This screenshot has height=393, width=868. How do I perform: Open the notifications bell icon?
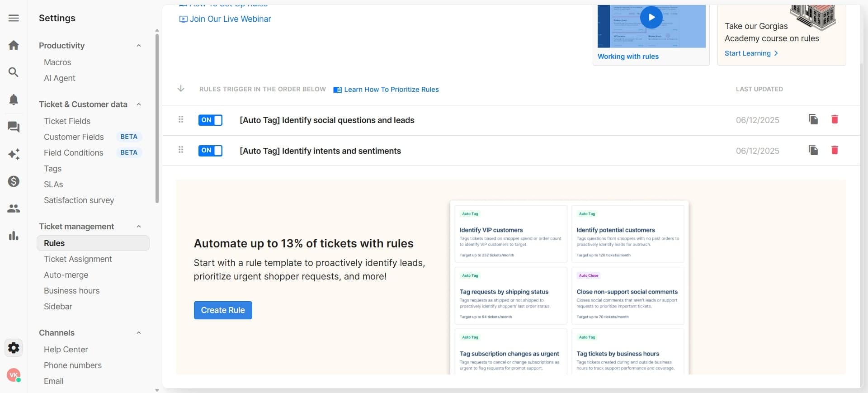pos(14,99)
